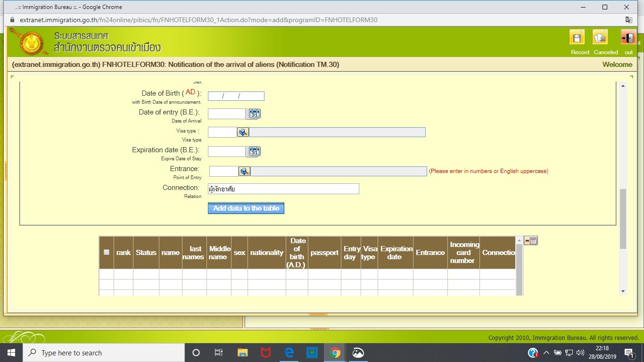644x362 pixels.
Task: Click the nationality column header
Action: click(266, 253)
